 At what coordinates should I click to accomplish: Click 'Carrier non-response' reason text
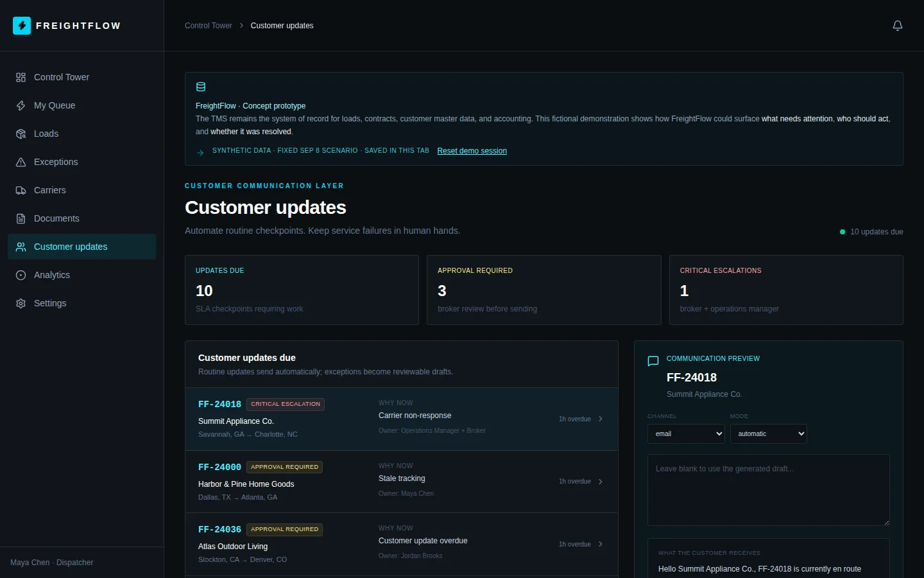point(415,416)
